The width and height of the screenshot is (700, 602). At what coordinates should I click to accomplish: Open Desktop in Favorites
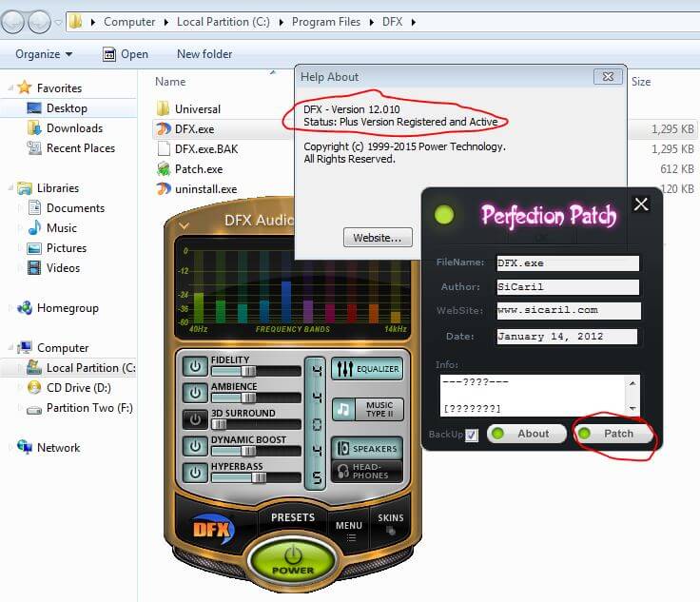(67, 108)
